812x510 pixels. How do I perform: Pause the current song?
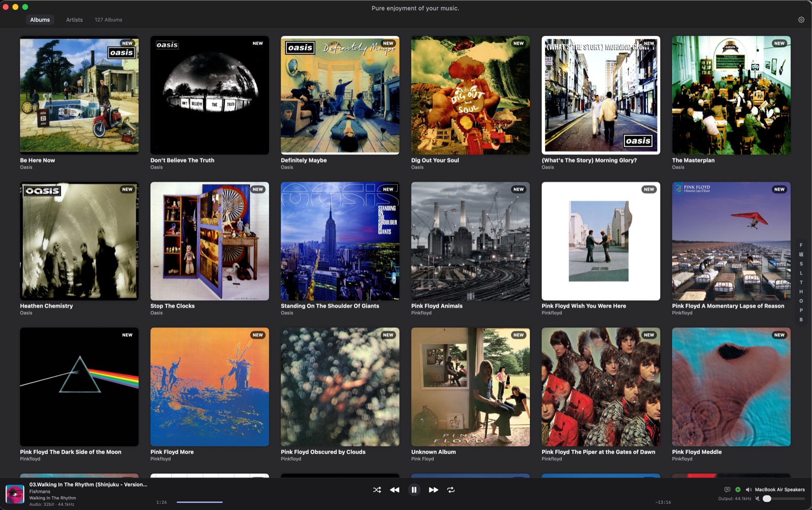(414, 490)
